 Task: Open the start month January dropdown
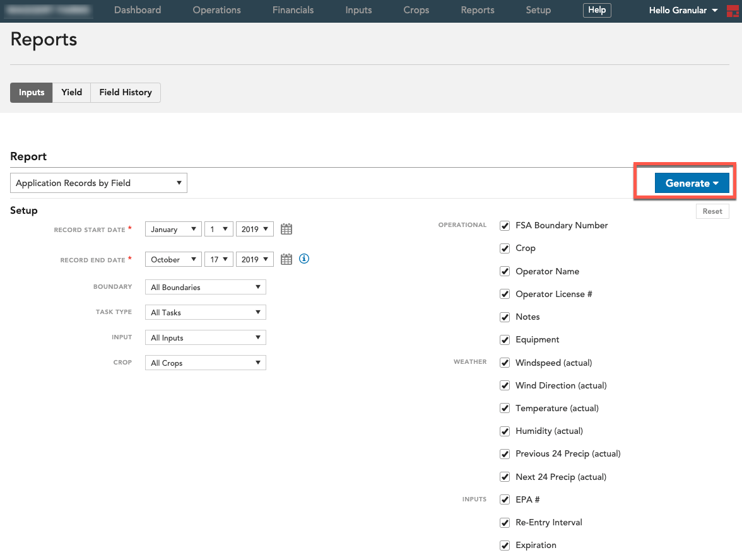tap(173, 230)
